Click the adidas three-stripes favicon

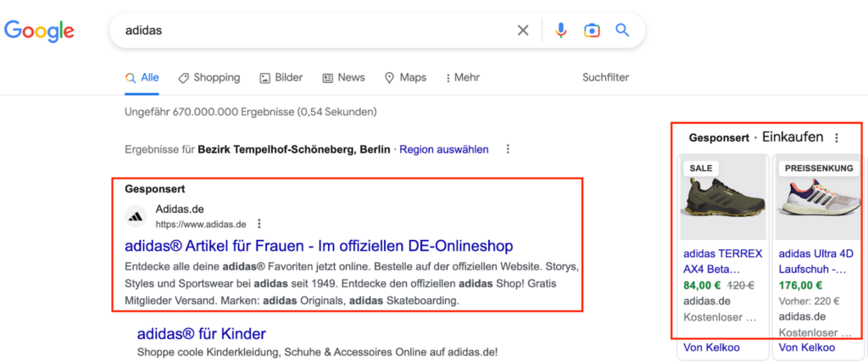pos(136,216)
